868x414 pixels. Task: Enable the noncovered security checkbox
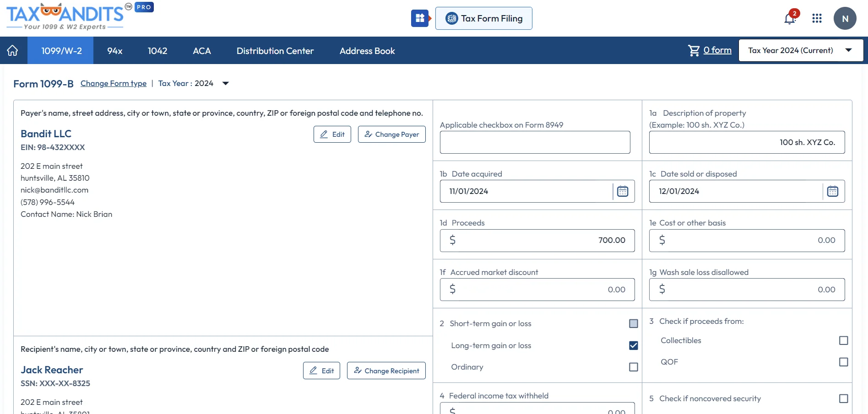click(843, 398)
